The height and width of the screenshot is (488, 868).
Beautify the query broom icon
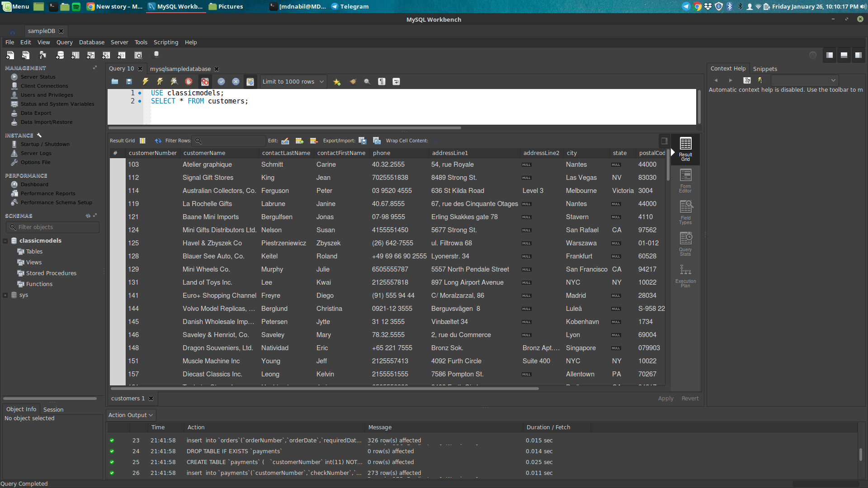(x=353, y=82)
